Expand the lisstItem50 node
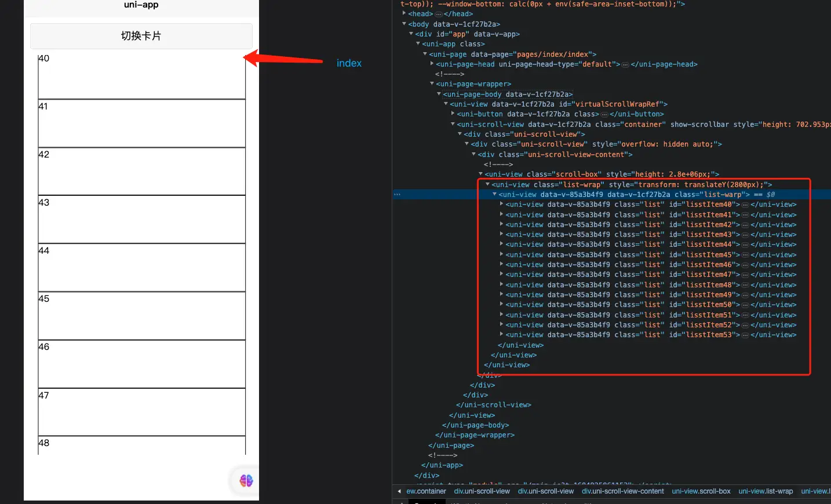 [502, 304]
